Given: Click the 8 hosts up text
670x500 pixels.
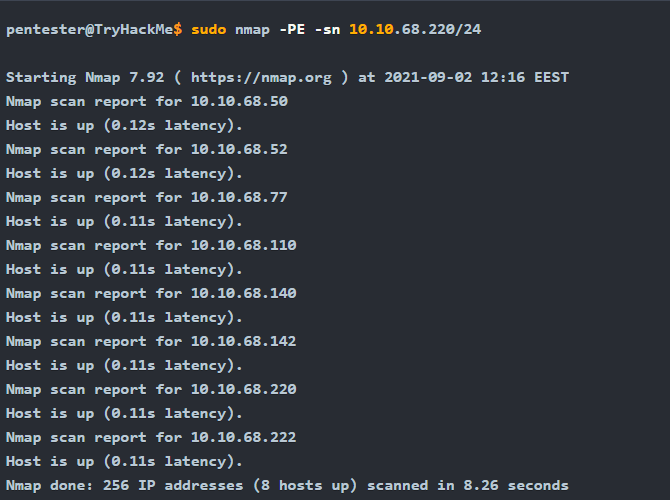Looking at the screenshot, I should point(305,486).
